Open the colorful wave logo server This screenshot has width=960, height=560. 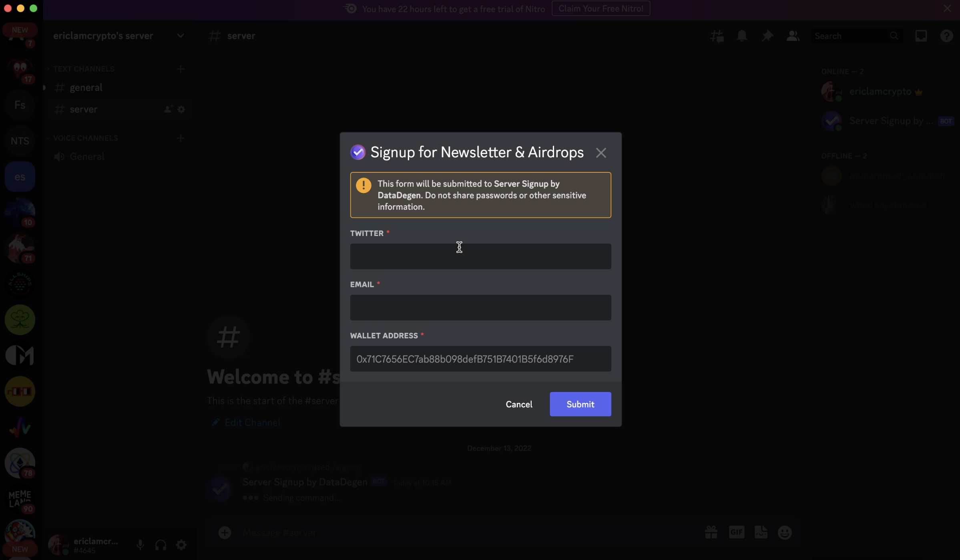pyautogui.click(x=20, y=427)
